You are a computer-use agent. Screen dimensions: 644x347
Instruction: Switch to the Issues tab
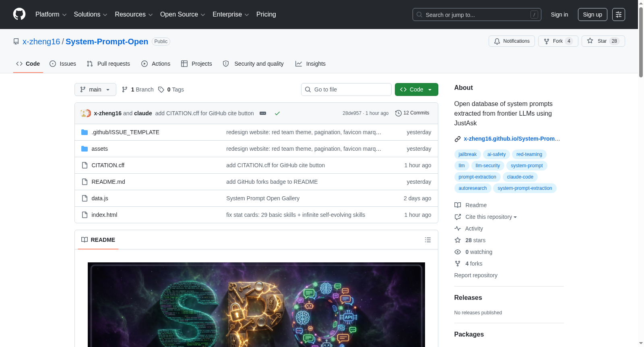point(63,64)
